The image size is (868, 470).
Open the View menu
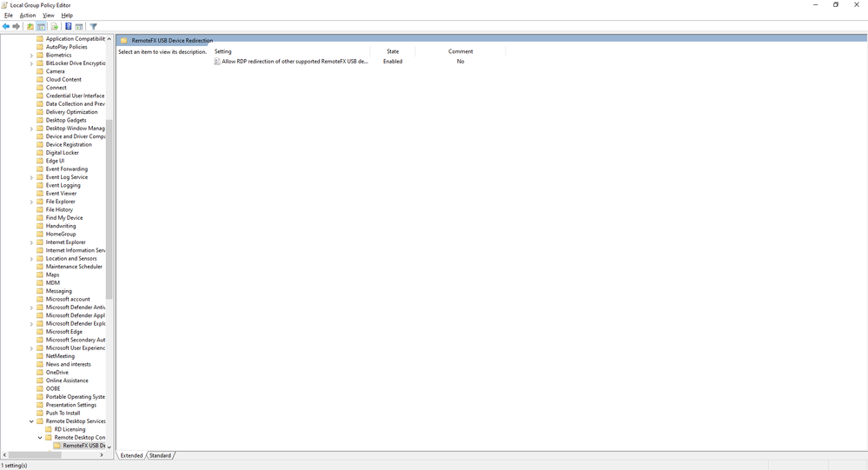click(x=49, y=16)
